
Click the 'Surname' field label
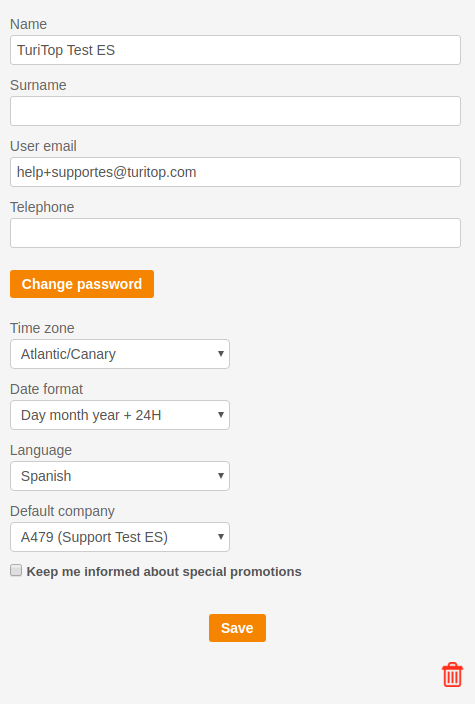(x=38, y=85)
